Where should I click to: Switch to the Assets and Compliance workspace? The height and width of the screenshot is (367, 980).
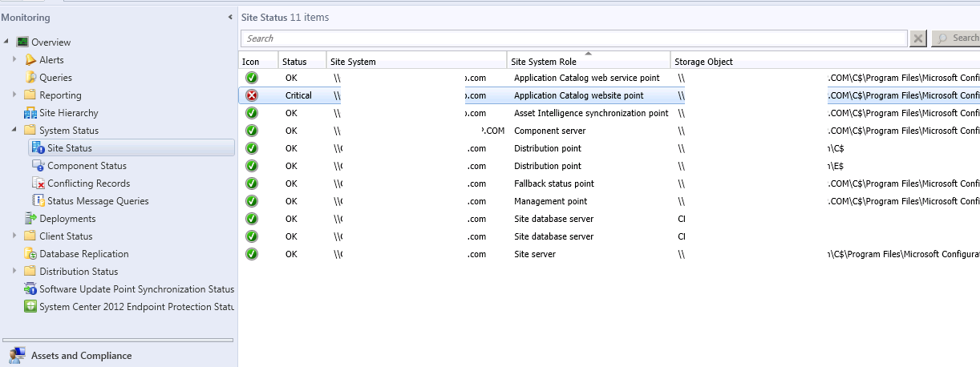click(x=81, y=356)
